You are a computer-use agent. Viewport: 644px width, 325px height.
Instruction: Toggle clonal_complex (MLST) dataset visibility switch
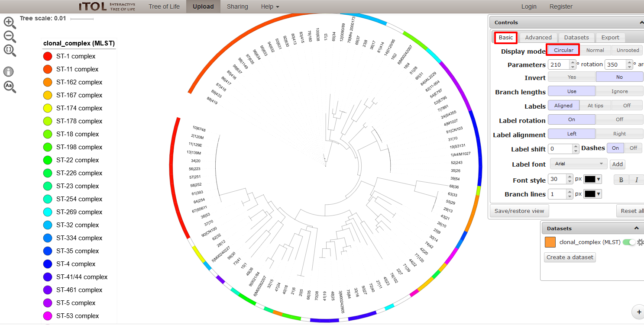(x=629, y=242)
